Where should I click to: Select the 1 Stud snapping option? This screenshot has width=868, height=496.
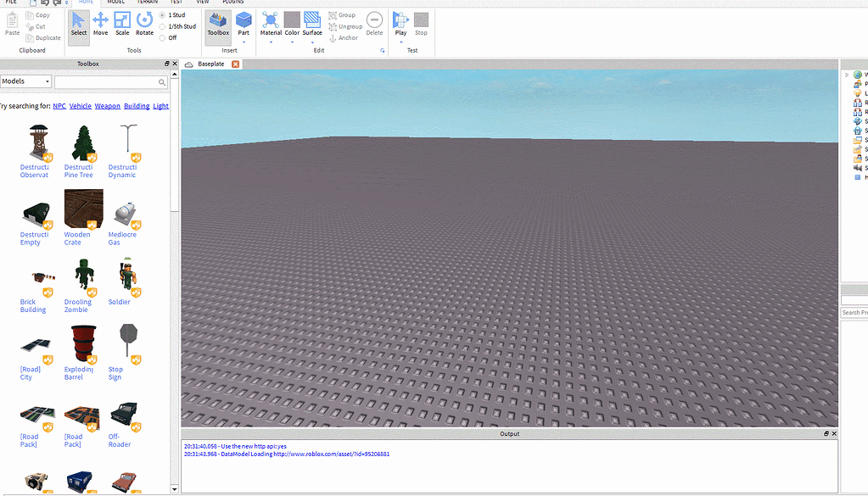pyautogui.click(x=163, y=14)
